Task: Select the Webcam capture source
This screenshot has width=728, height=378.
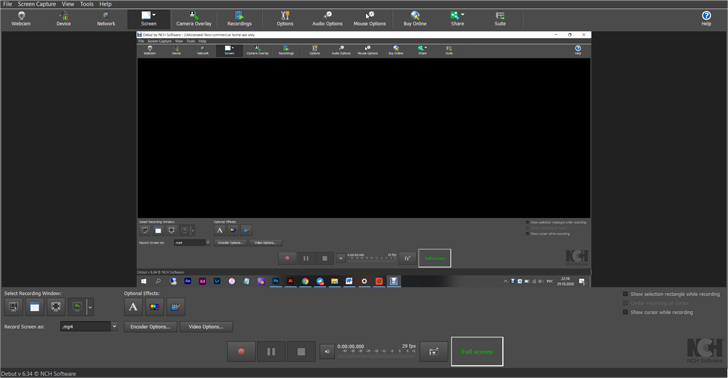Action: coord(21,19)
